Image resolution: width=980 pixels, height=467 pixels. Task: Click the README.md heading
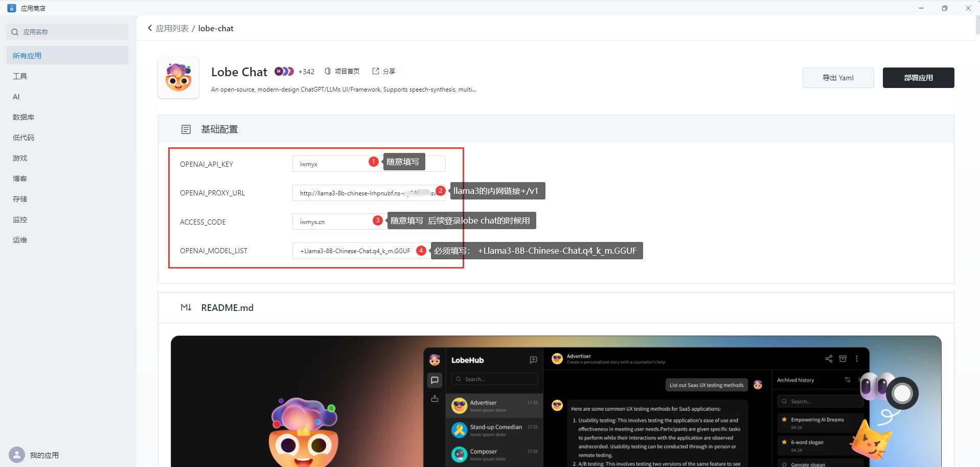pos(227,307)
